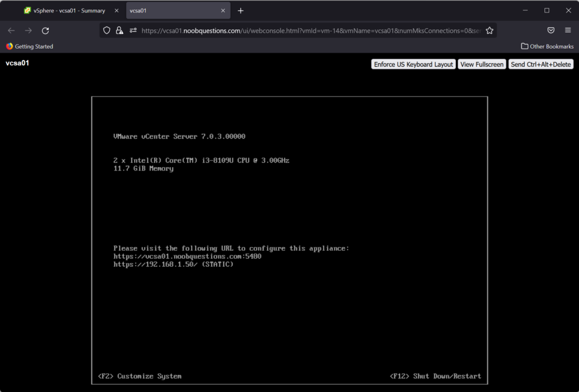Open a new tab with plus icon

pyautogui.click(x=241, y=11)
